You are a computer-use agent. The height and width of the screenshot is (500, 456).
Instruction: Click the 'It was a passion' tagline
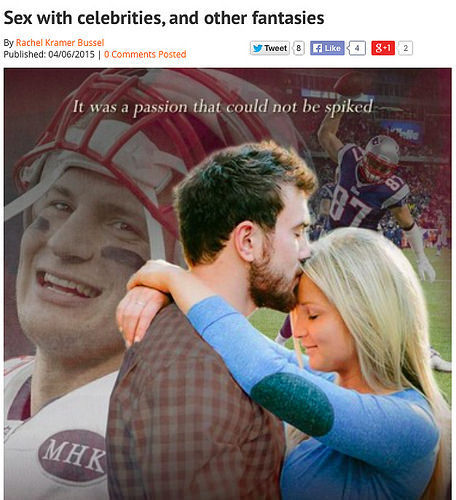(222, 107)
